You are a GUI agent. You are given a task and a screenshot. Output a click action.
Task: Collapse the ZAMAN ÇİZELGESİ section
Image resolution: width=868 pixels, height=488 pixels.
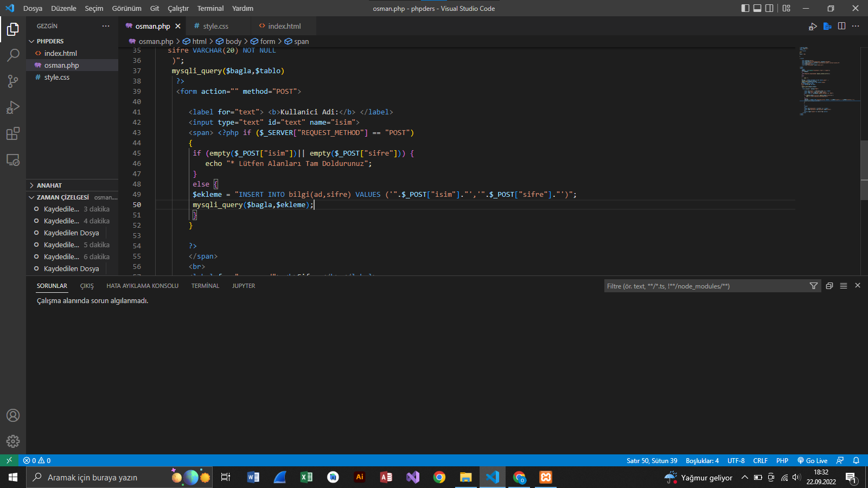point(62,197)
